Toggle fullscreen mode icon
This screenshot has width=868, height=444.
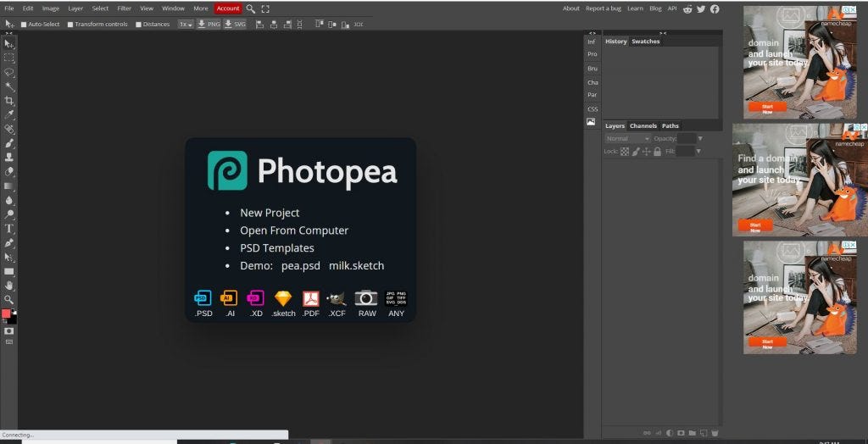(265, 8)
